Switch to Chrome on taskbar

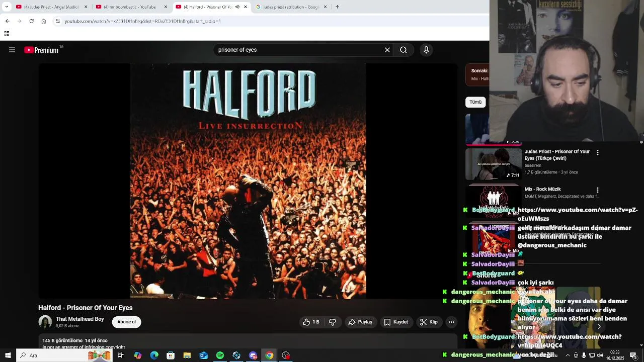point(269,355)
